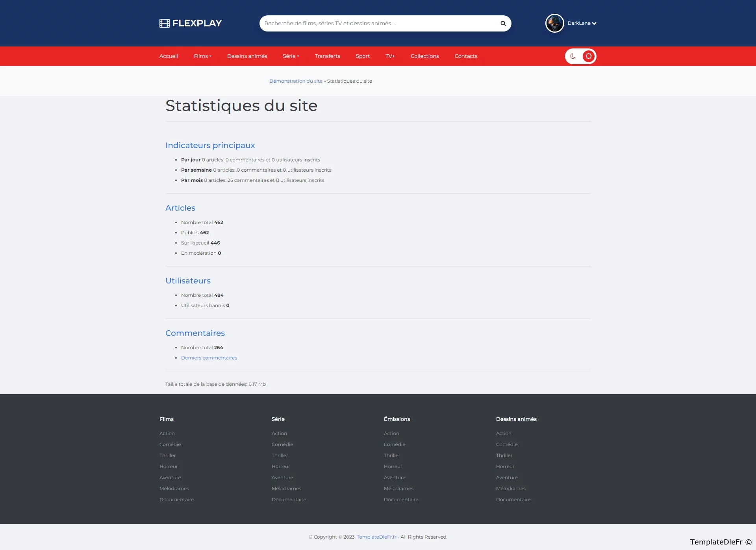Open the Films dropdown menu
The image size is (756, 550).
(202, 56)
